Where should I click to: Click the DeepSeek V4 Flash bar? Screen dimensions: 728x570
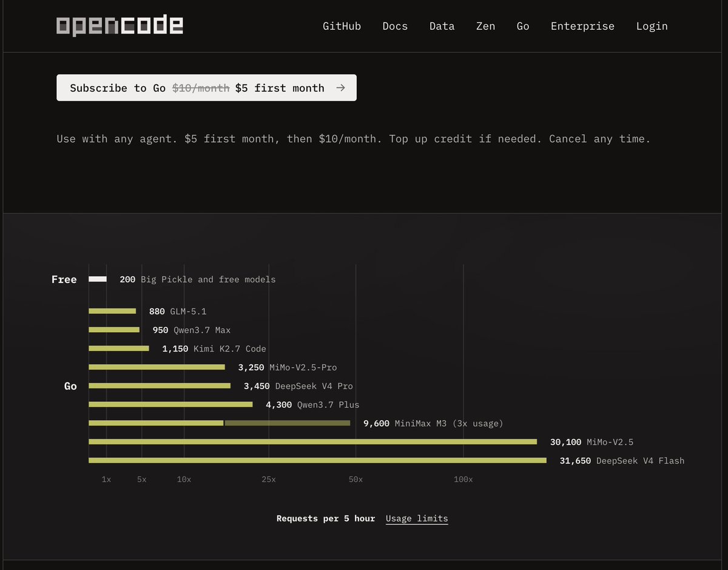click(317, 461)
